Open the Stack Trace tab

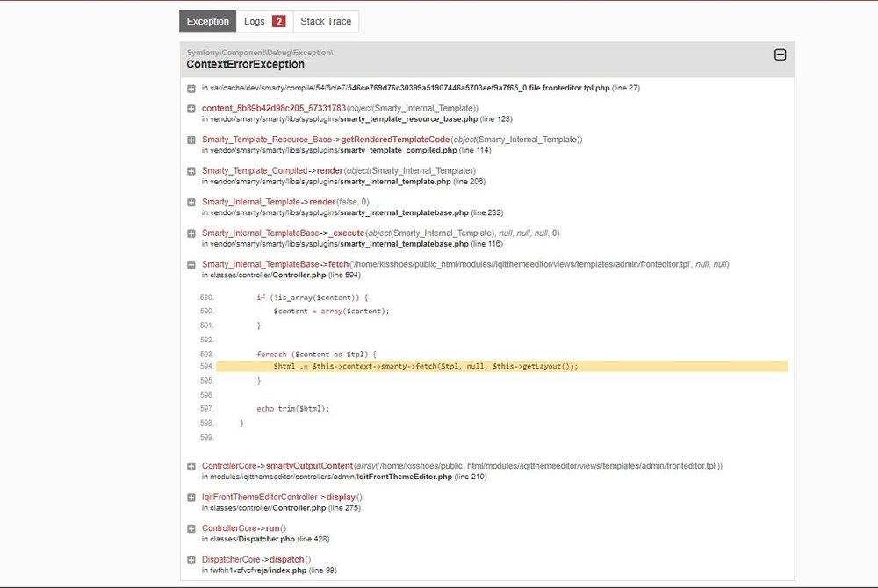(326, 20)
